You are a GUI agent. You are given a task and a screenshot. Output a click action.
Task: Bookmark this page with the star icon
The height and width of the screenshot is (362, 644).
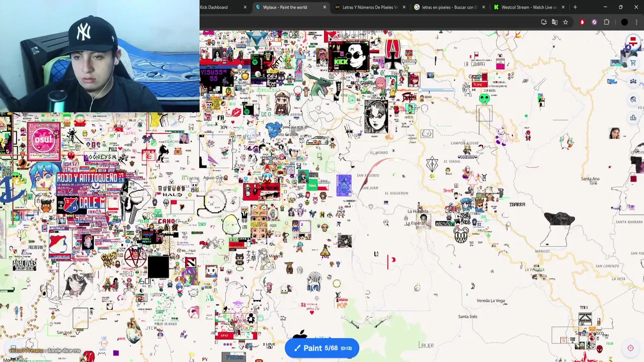tap(566, 22)
